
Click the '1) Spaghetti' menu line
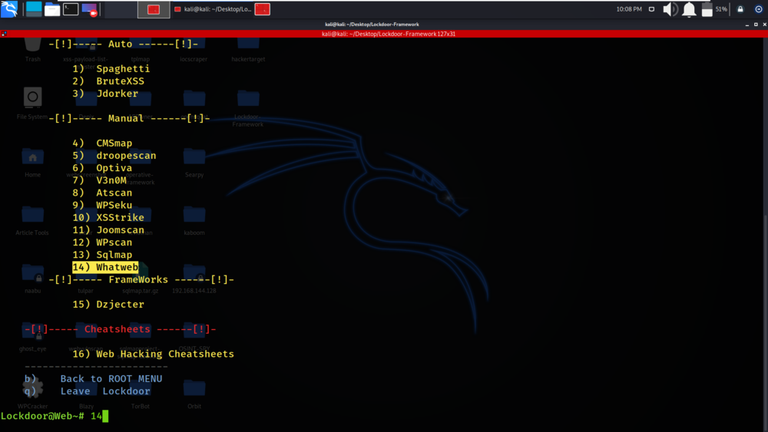(x=111, y=69)
